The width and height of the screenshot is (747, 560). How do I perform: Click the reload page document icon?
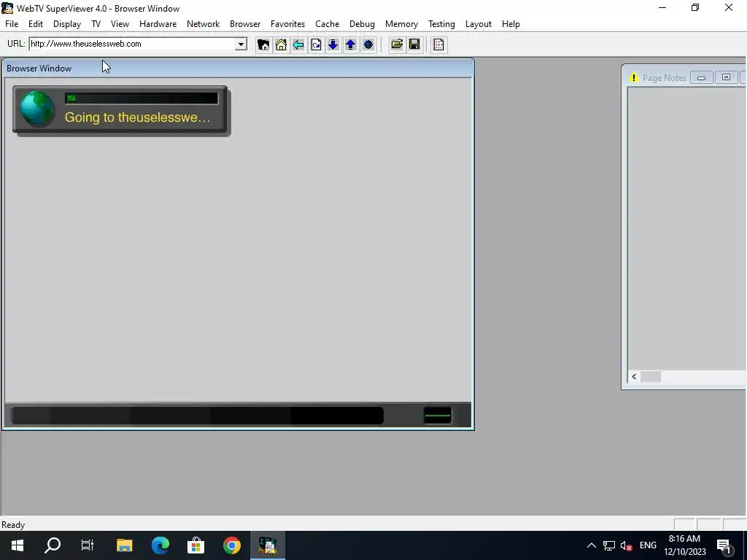(x=316, y=44)
